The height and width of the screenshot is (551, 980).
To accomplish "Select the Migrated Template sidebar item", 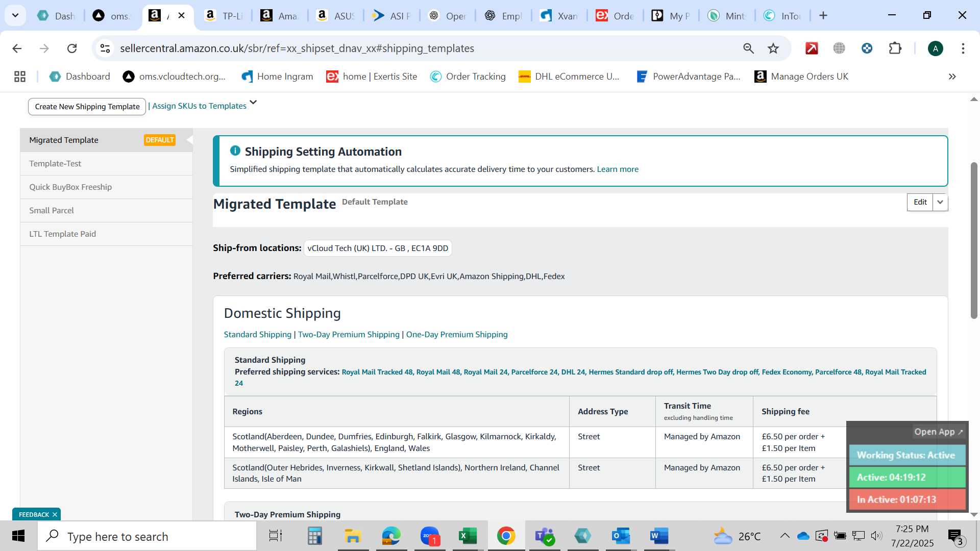I will pos(106,140).
